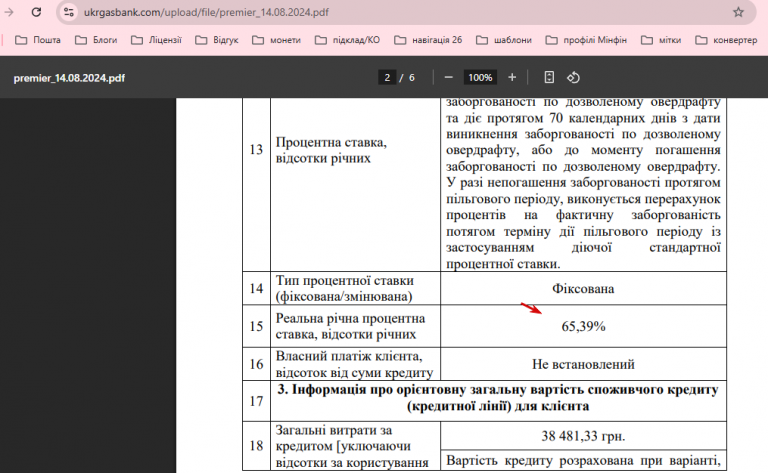Open the Пошта bookmark folder
This screenshot has width=768, height=473.
coord(38,40)
